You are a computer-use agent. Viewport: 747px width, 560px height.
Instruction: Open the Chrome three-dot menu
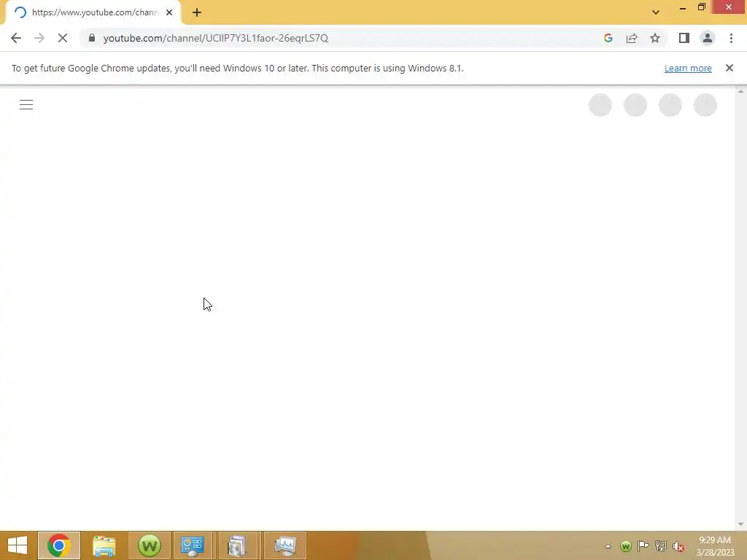coord(731,38)
